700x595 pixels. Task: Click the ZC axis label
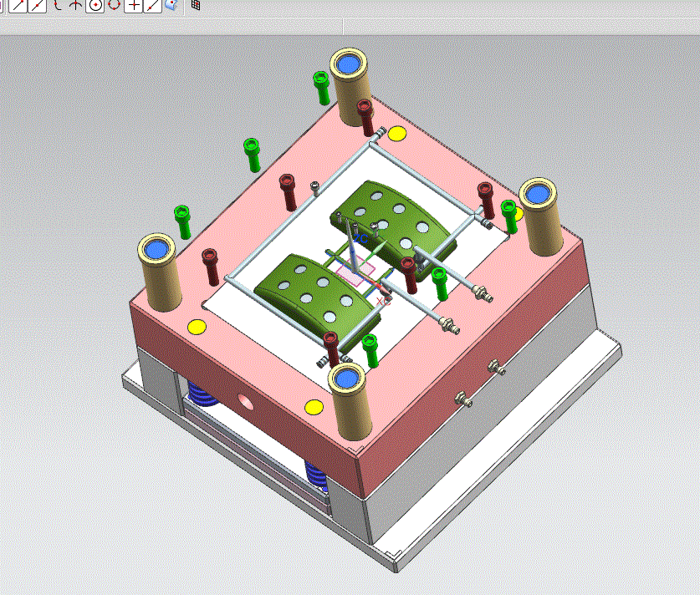360,240
